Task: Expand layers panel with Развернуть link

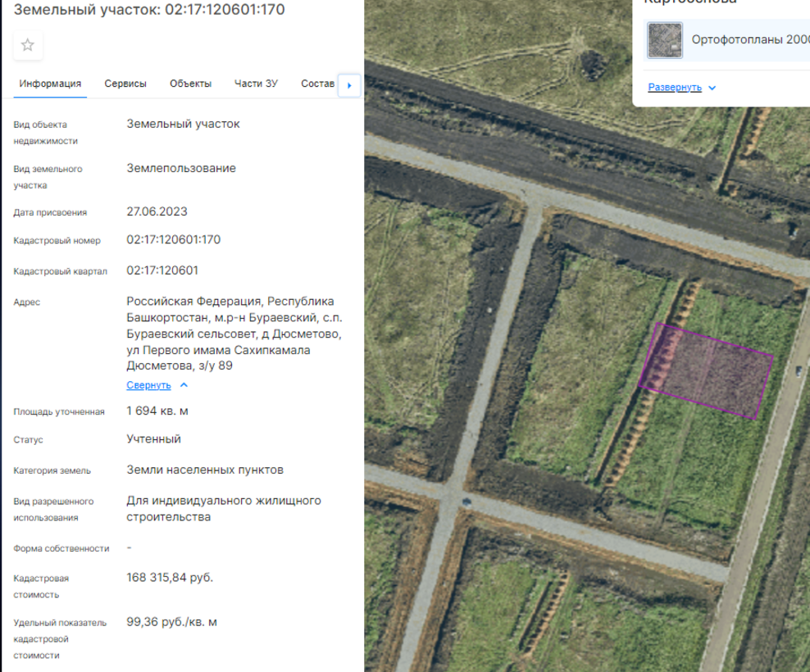Action: 675,88
